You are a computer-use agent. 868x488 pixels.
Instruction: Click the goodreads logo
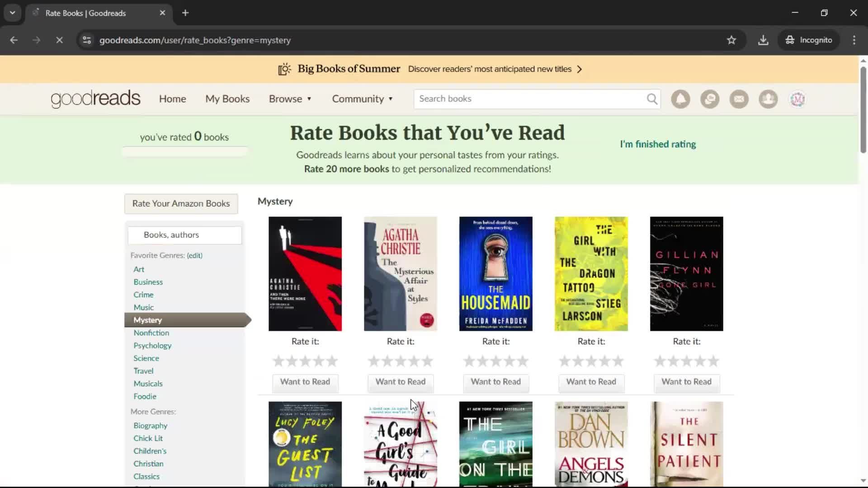click(95, 99)
